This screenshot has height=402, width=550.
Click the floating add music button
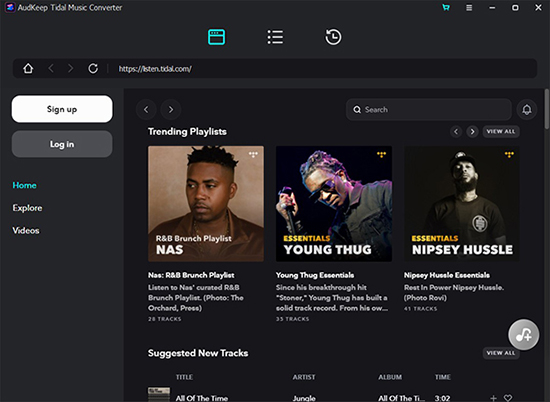(524, 335)
